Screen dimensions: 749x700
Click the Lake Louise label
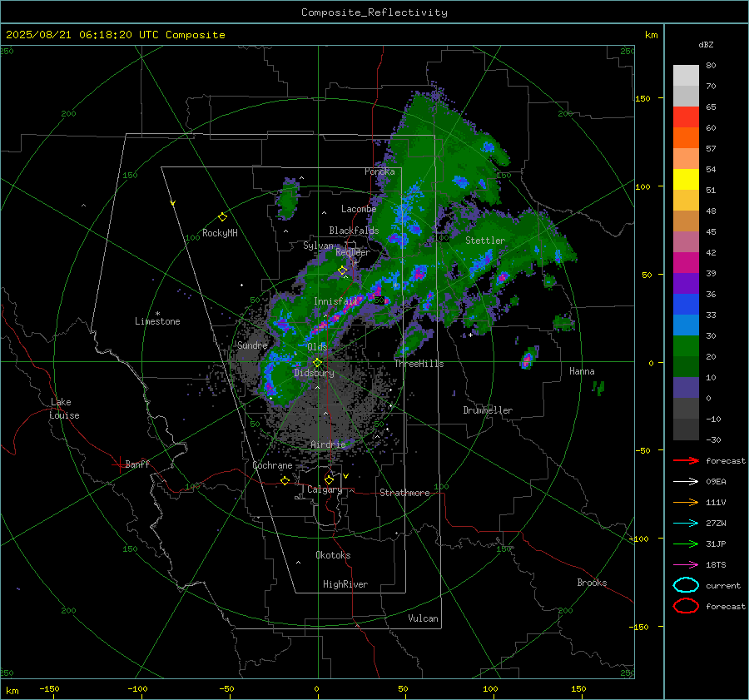coord(64,409)
